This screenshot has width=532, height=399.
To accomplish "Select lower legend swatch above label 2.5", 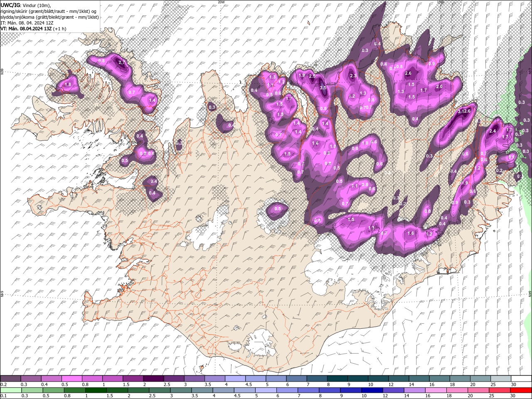I will coord(159,390).
